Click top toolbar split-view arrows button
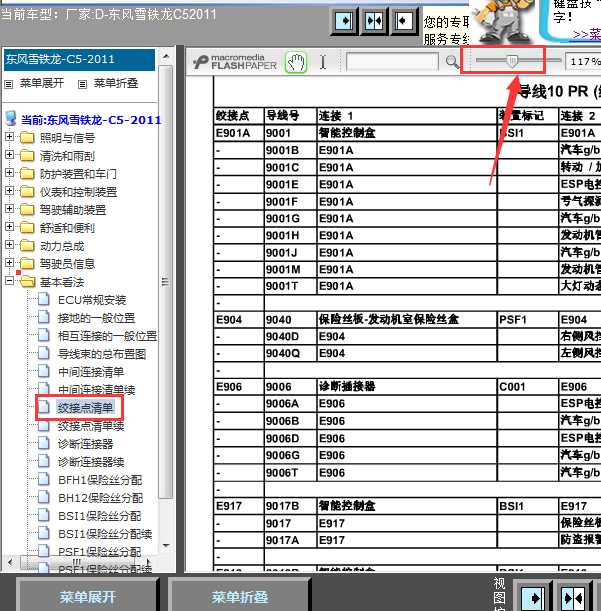This screenshot has height=611, width=601. 374,21
